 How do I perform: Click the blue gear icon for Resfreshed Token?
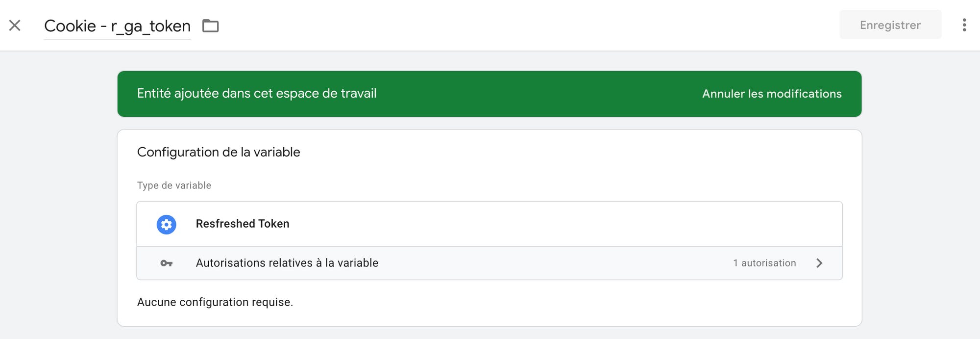(x=167, y=224)
